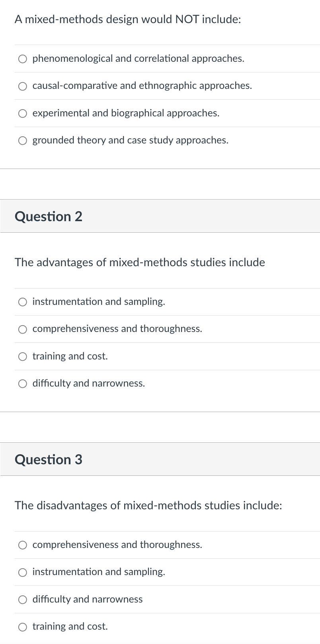Screen dimensions: 320x644
Task: Choose 'instrumentation and sampling' under Question 3
Action: tap(22, 572)
